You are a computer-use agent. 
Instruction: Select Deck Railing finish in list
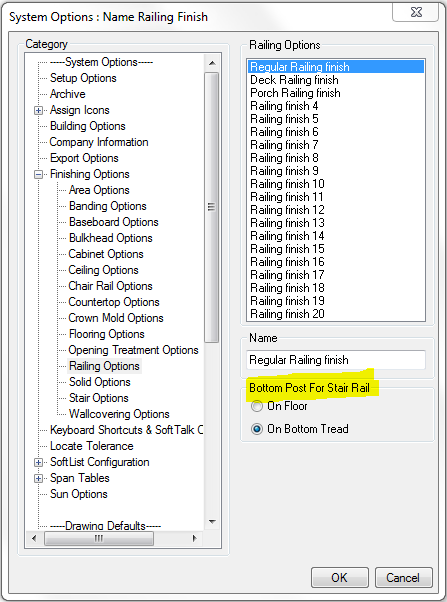pos(294,80)
